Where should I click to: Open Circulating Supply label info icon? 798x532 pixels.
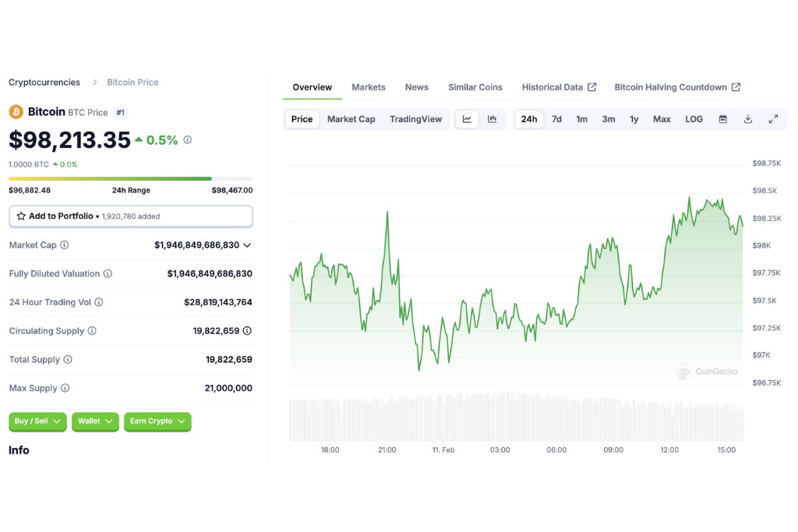coord(92,331)
